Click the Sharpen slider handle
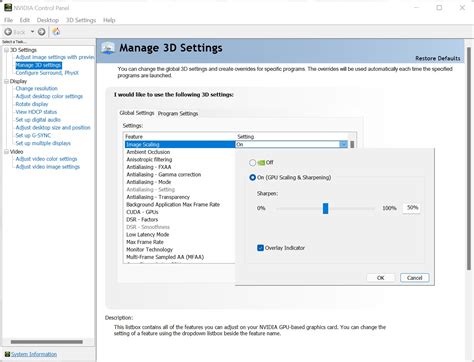 pyautogui.click(x=325, y=208)
